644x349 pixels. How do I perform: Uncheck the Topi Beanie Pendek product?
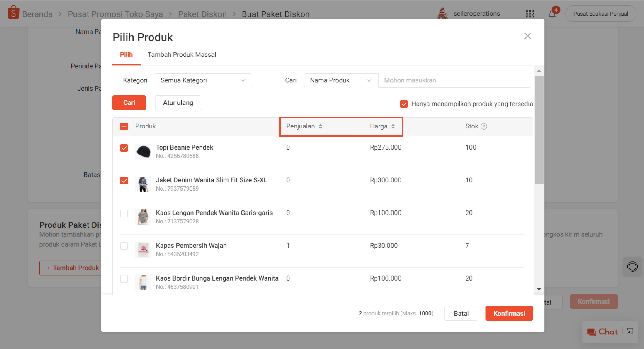(x=124, y=148)
